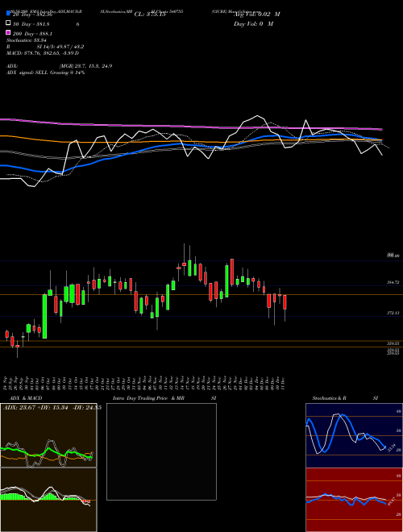This screenshot has height=532, width=403.
Task: Click the ADX values '(MGR) 23.7, 15.3, 24.9'
Action: point(85,66)
